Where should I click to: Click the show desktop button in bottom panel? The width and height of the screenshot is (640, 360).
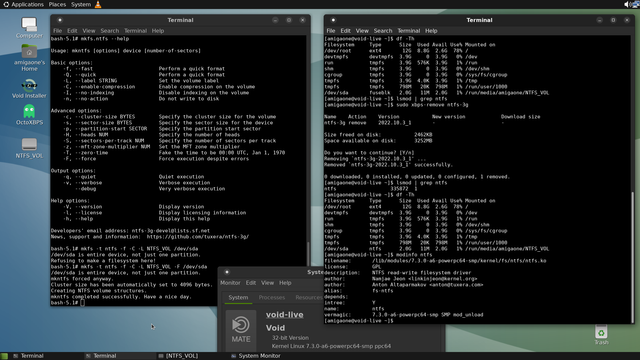(x=4, y=356)
